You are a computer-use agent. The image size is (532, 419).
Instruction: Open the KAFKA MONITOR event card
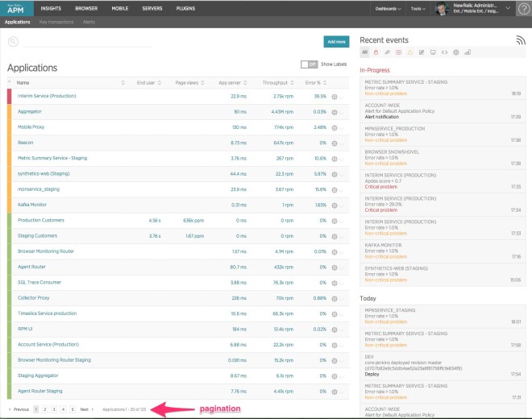click(x=443, y=251)
